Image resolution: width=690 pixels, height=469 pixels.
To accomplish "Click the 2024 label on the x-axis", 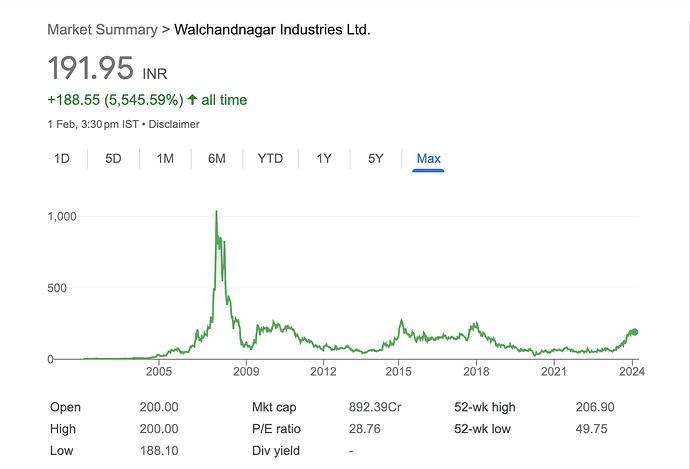I will [630, 373].
